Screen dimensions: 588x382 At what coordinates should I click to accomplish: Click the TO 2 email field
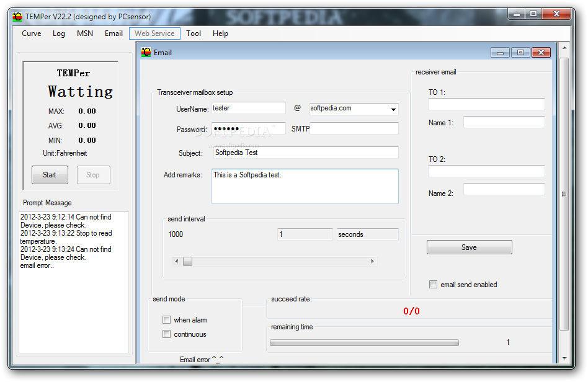coord(486,171)
